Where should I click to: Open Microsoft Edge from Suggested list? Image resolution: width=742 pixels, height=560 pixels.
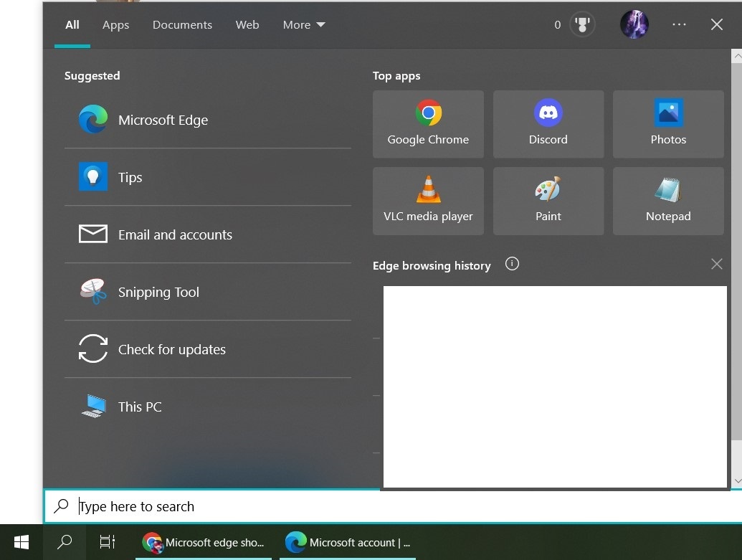(x=208, y=120)
